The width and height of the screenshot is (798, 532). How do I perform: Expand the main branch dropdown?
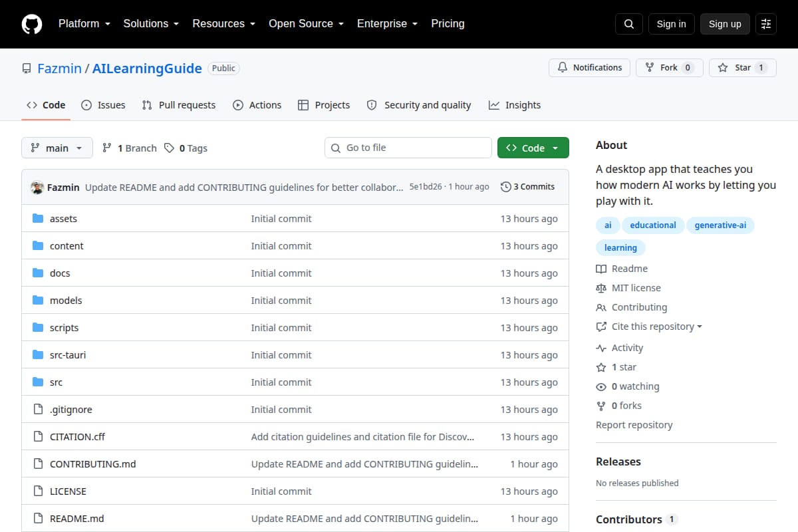[x=57, y=148]
